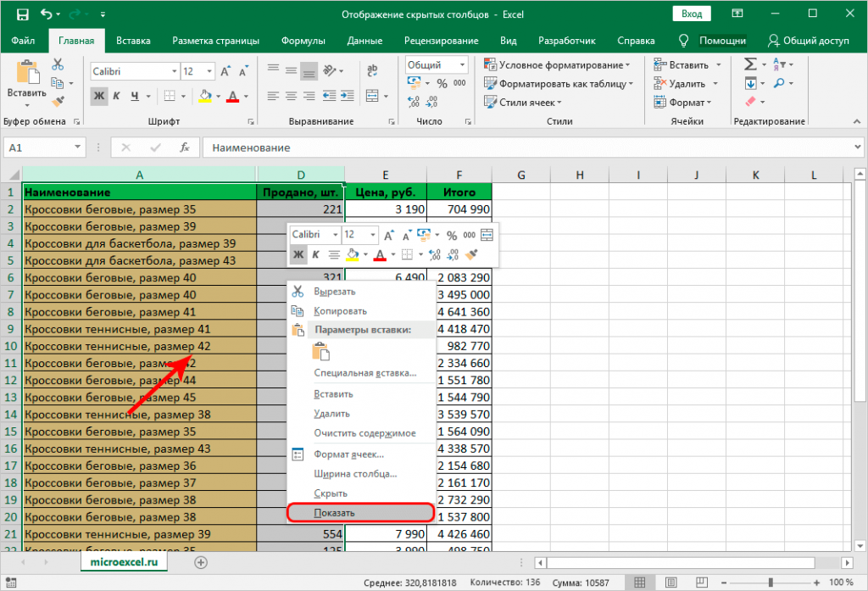Toggle Underline (Ч) in ribbon

(135, 96)
